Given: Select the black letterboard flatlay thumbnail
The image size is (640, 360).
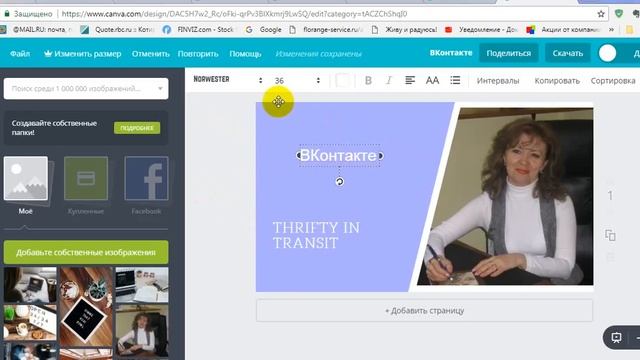Looking at the screenshot, I should point(86,307).
